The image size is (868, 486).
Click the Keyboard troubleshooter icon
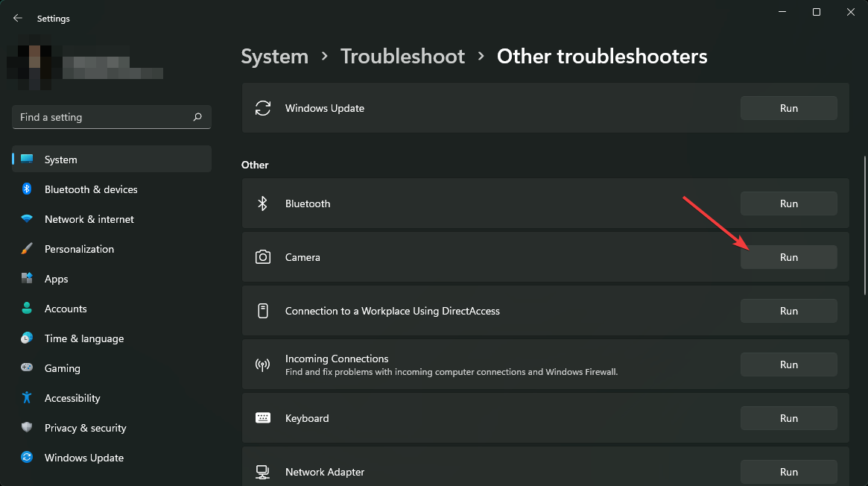point(263,418)
